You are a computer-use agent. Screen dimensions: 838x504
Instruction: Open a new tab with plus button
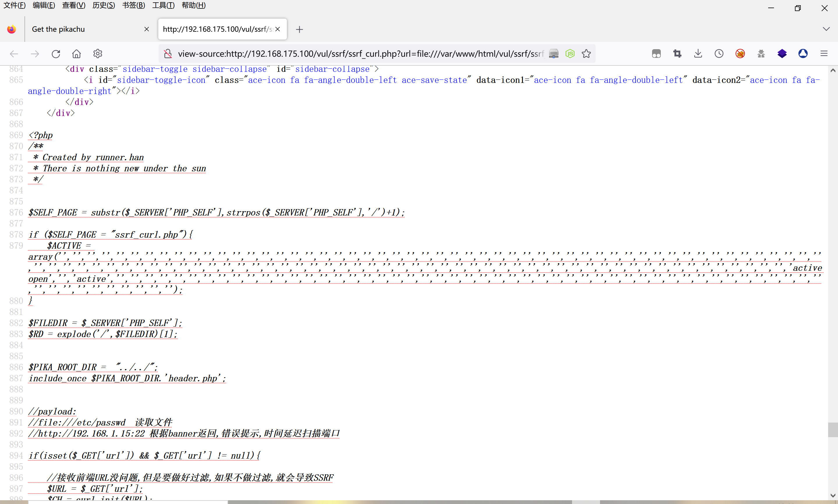coord(299,30)
